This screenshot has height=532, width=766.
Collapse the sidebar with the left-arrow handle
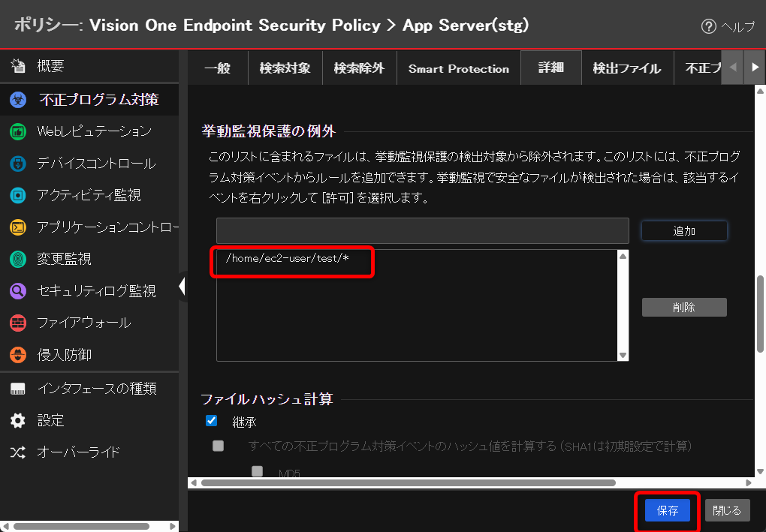182,286
